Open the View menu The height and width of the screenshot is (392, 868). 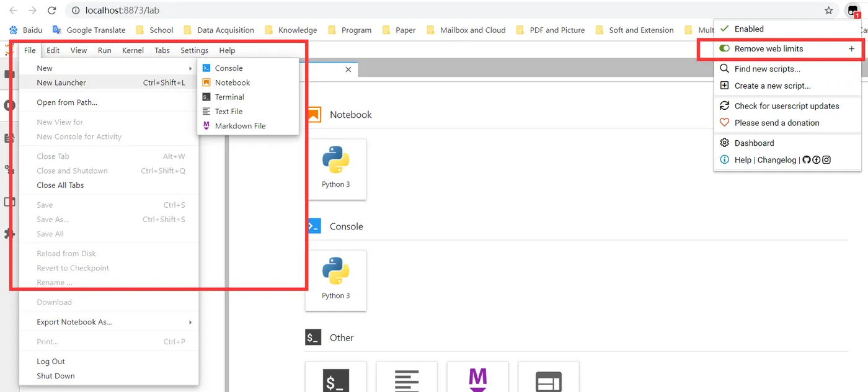pos(79,50)
